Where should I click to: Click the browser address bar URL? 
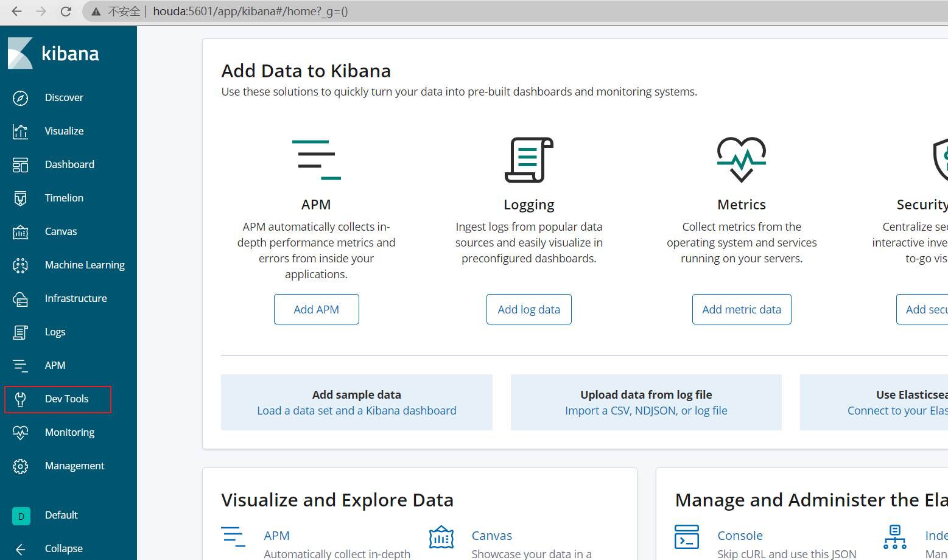tap(250, 11)
